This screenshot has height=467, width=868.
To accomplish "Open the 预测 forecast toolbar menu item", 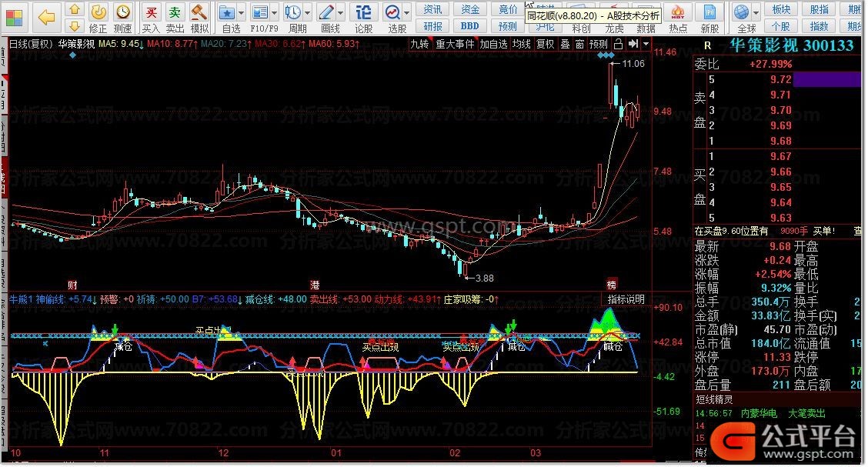I will click(x=508, y=26).
